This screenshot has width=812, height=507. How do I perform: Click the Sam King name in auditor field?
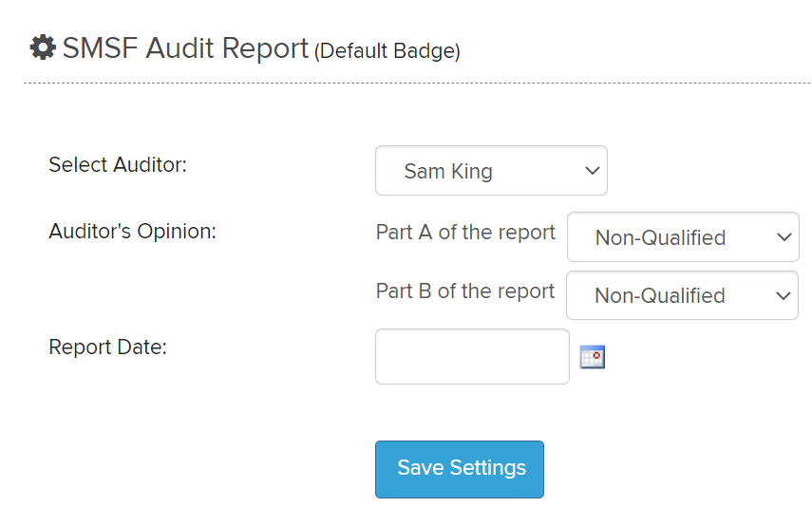(x=448, y=172)
